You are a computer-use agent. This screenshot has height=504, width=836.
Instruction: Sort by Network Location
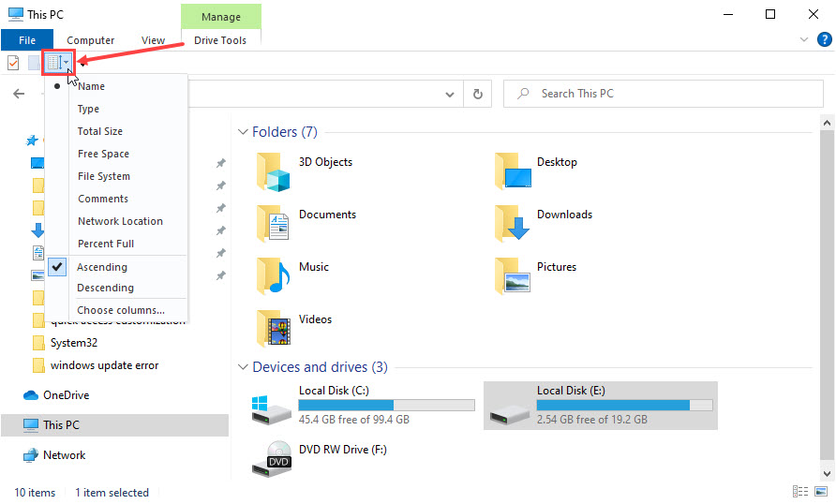tap(117, 221)
